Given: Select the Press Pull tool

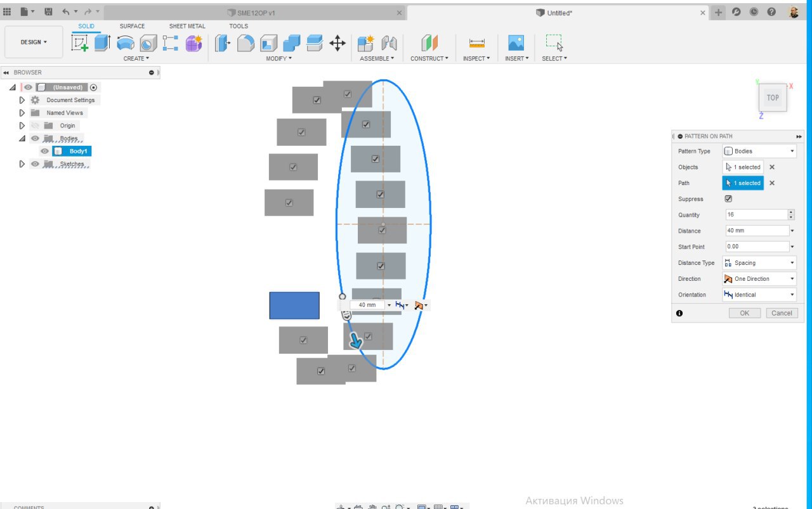Looking at the screenshot, I should (223, 43).
